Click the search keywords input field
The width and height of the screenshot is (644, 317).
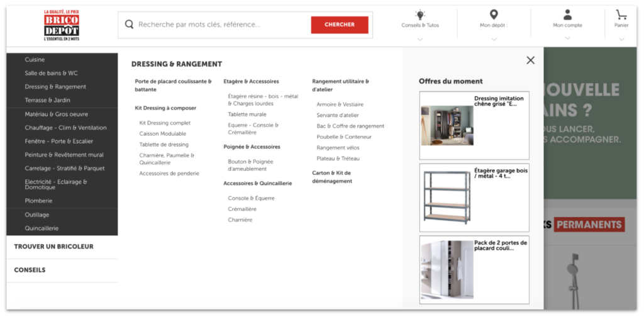click(x=220, y=25)
